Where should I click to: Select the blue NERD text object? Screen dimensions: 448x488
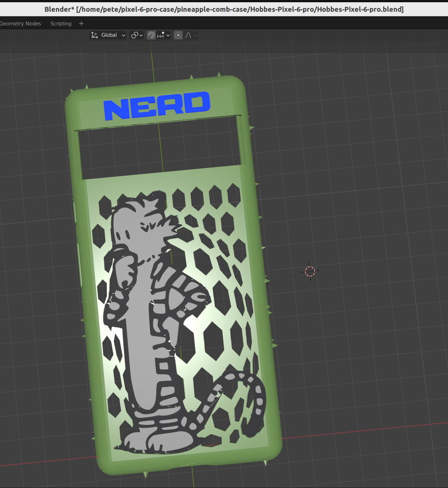[156, 105]
